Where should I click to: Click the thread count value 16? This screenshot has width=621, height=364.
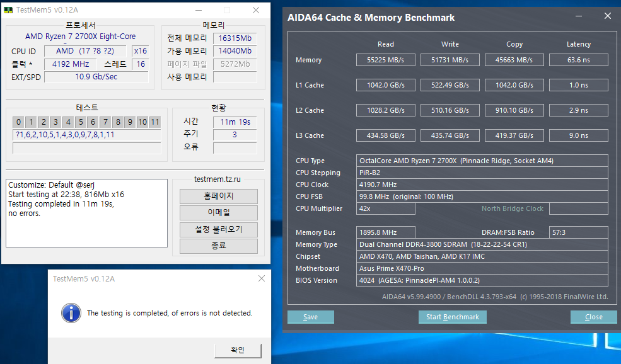(141, 64)
